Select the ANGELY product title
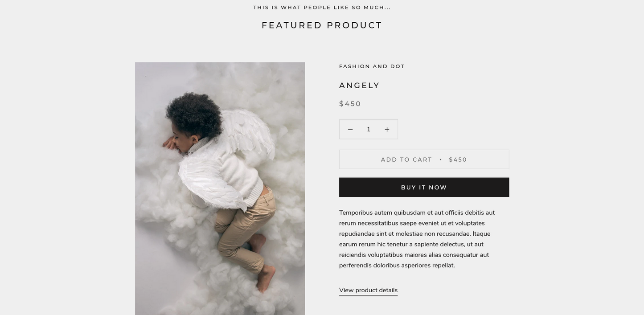Image resolution: width=644 pixels, height=315 pixels. click(359, 86)
